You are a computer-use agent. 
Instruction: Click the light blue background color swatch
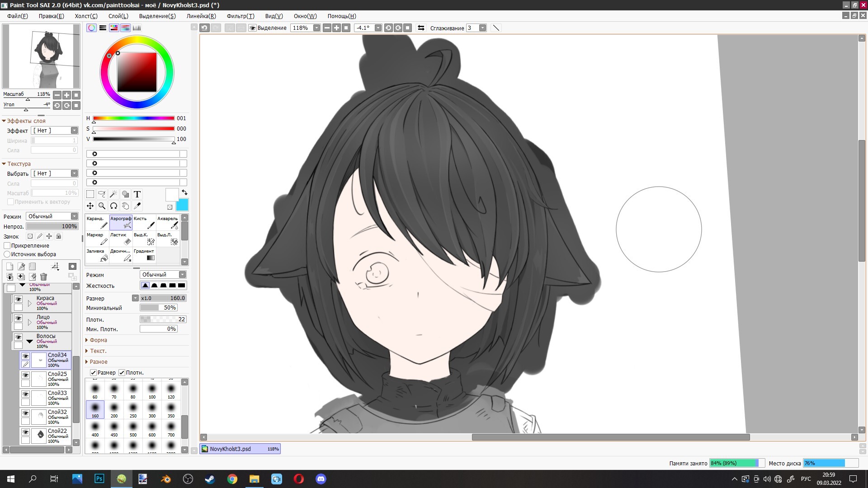click(x=182, y=205)
